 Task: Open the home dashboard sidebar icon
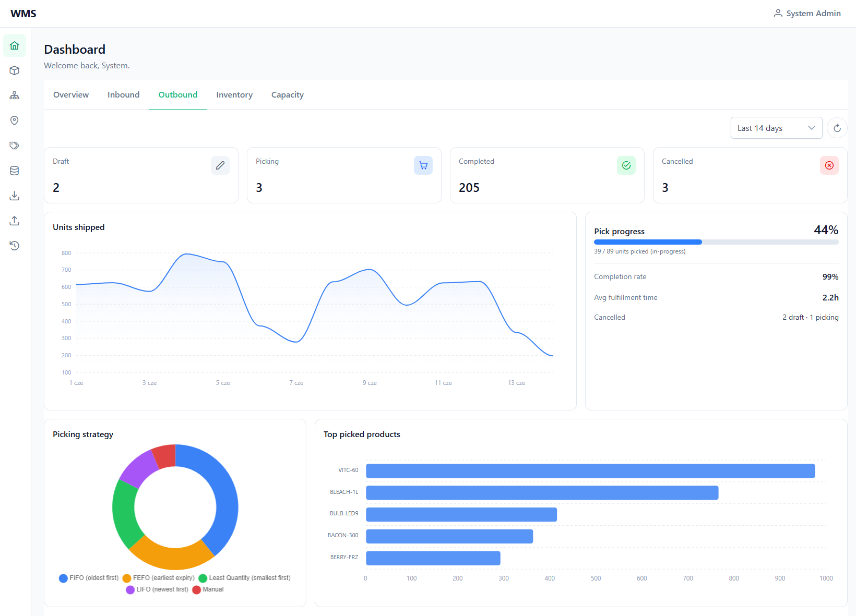(15, 45)
